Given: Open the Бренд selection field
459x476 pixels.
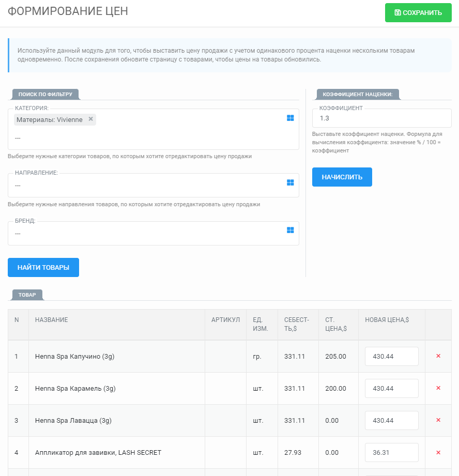Looking at the screenshot, I should (154, 233).
